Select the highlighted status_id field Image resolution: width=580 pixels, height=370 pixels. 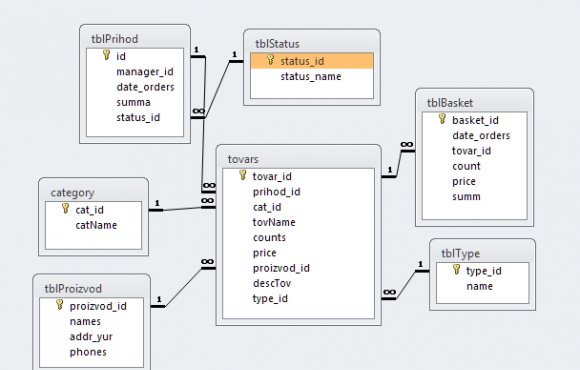312,61
